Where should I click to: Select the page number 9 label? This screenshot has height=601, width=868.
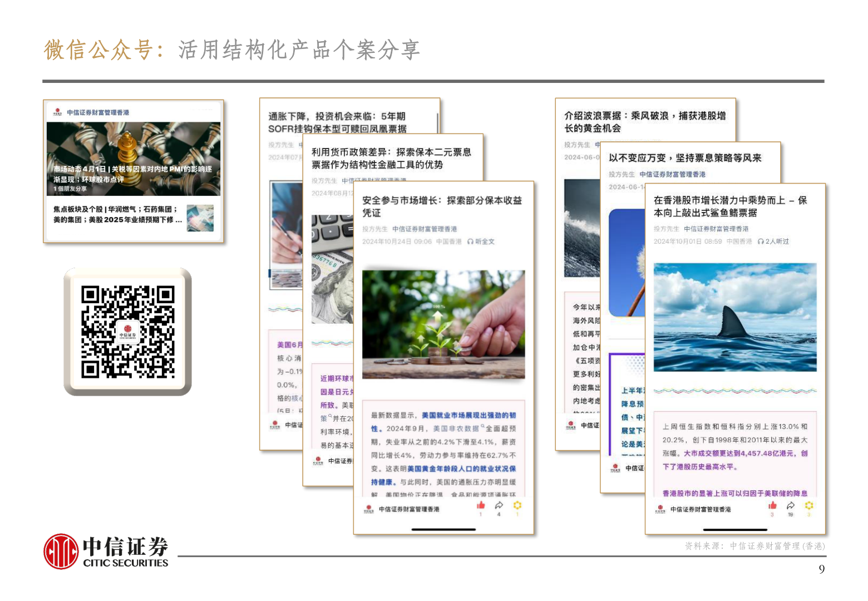pyautogui.click(x=821, y=570)
